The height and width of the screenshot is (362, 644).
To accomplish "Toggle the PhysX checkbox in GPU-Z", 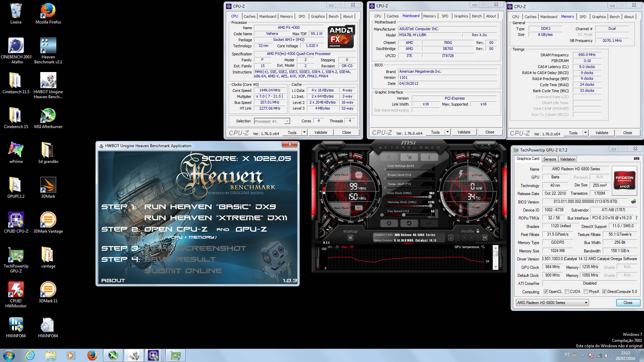I will [586, 292].
